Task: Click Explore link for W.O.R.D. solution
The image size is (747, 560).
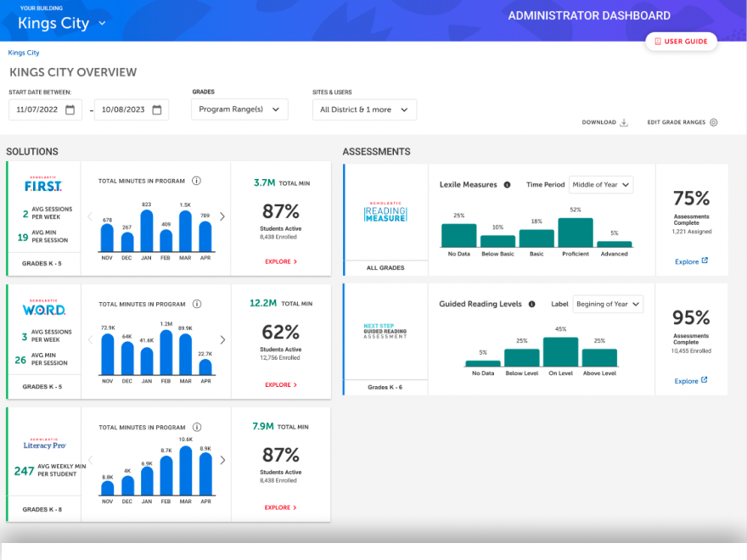Action: tap(280, 385)
